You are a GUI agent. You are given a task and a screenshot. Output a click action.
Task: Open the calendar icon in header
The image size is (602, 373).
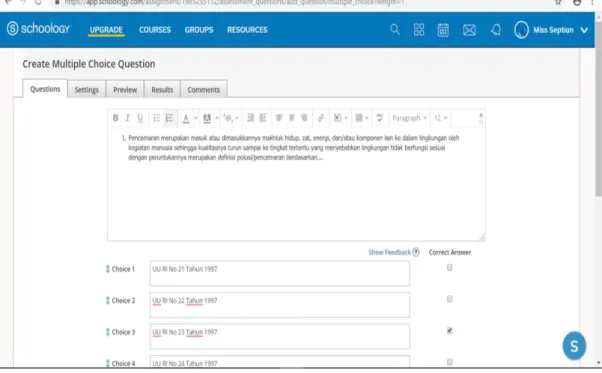[443, 30]
